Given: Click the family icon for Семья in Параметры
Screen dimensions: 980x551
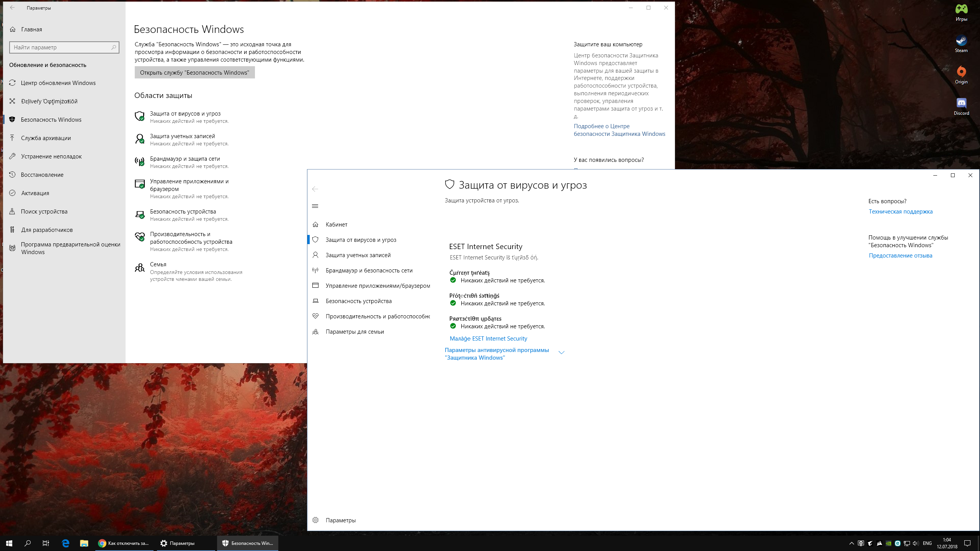Looking at the screenshot, I should [140, 267].
